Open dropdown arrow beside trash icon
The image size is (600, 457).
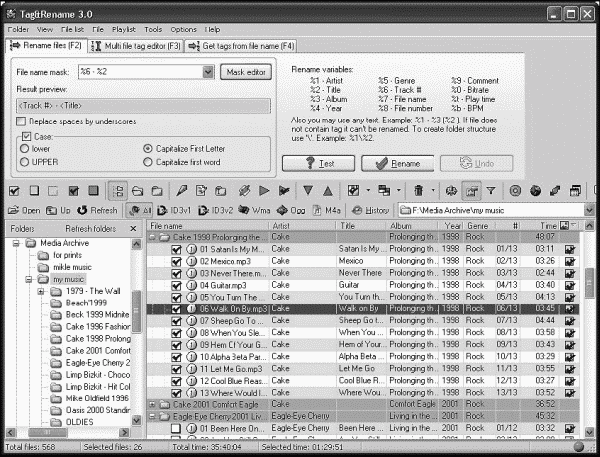433,190
